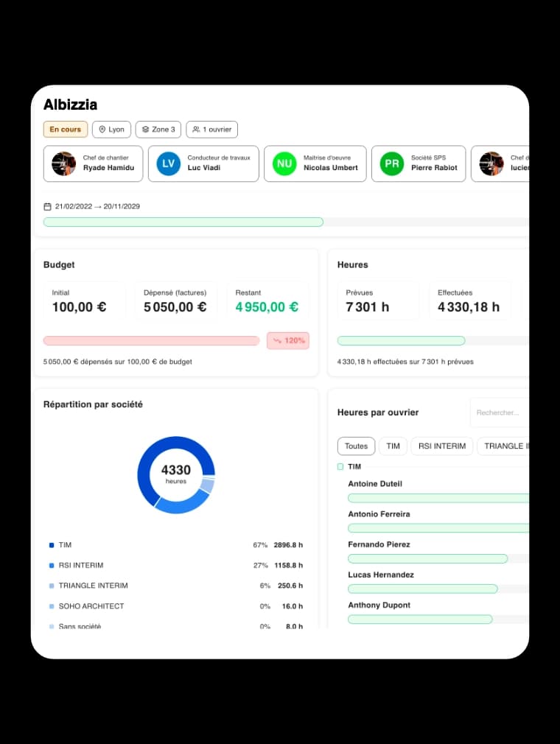Click the Fernando Pierez worker name
The image size is (560, 744).
coord(379,544)
